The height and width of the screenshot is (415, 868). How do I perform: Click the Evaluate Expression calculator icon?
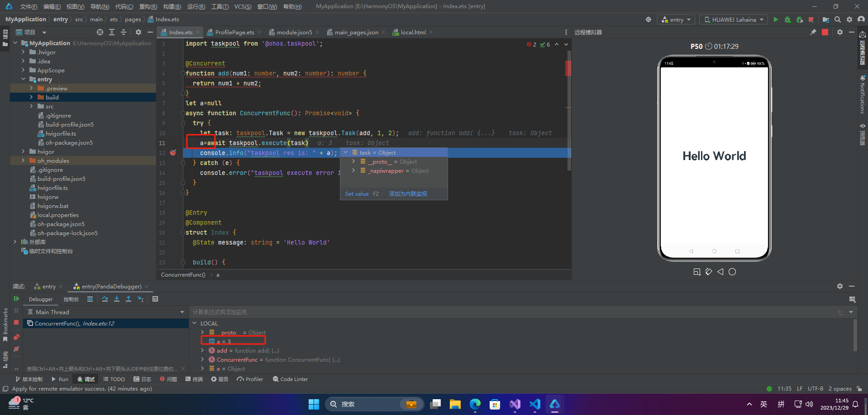coord(155,299)
